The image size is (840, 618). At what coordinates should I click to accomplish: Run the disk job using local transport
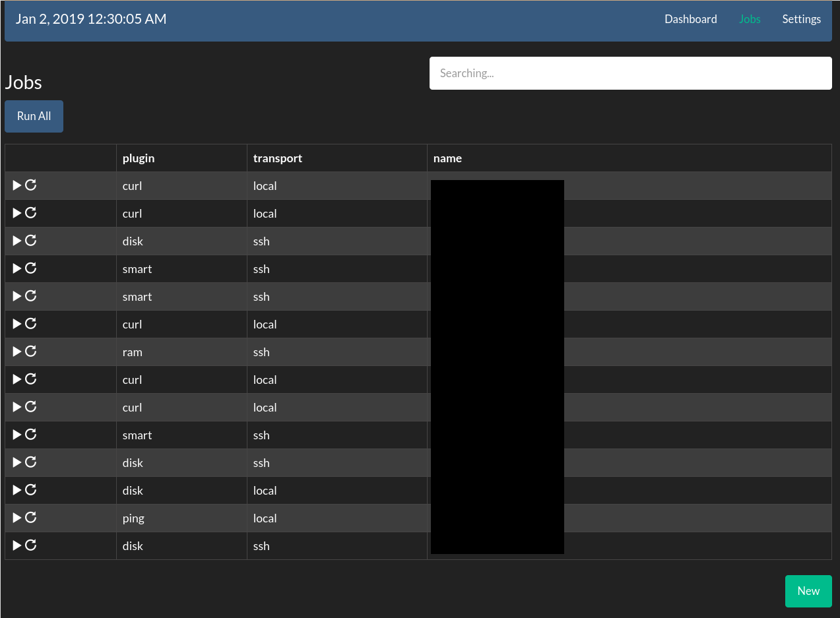[17, 490]
